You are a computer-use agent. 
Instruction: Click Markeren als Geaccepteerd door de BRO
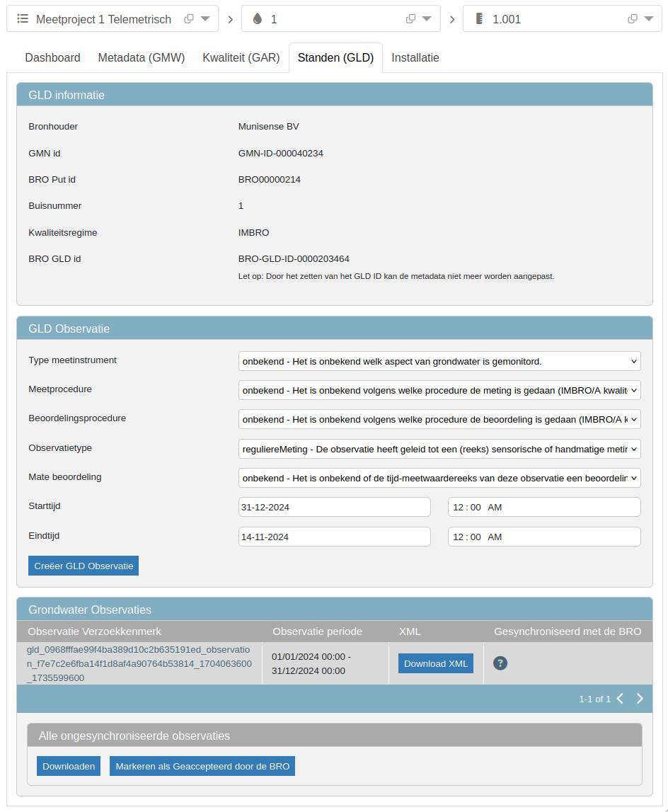click(x=202, y=766)
